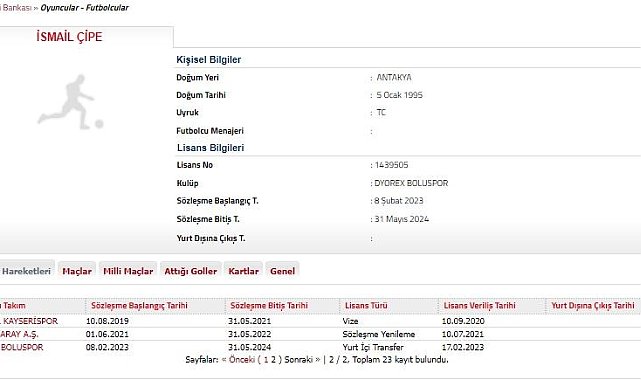Select the Kartlar tab
The image size is (641, 380).
point(243,271)
